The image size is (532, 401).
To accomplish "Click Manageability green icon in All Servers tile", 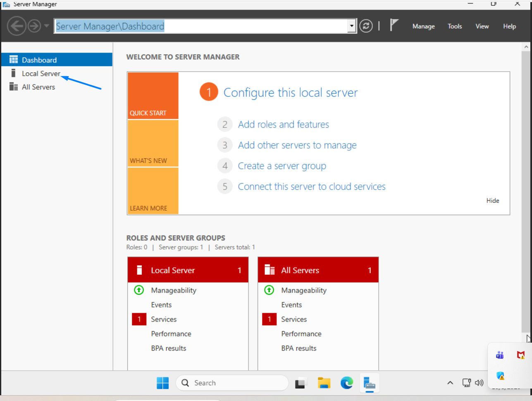I will point(269,290).
